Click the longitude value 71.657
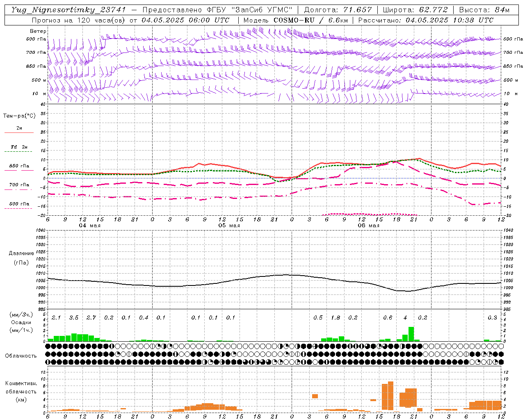The width and height of the screenshot is (525, 420). point(357,10)
